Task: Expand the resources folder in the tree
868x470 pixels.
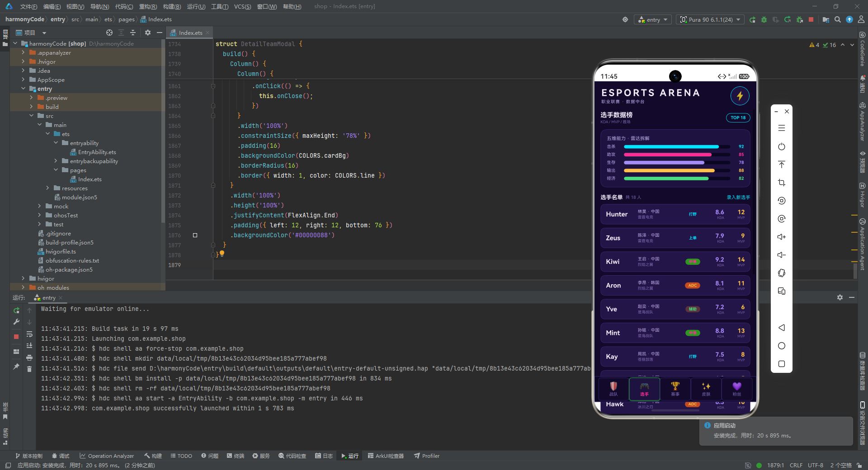Action: pos(48,188)
